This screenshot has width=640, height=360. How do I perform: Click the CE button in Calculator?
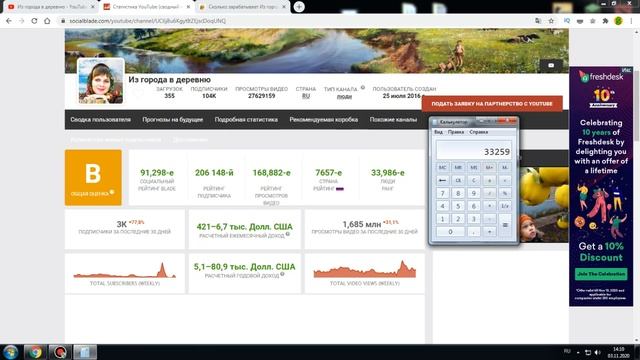[458, 180]
